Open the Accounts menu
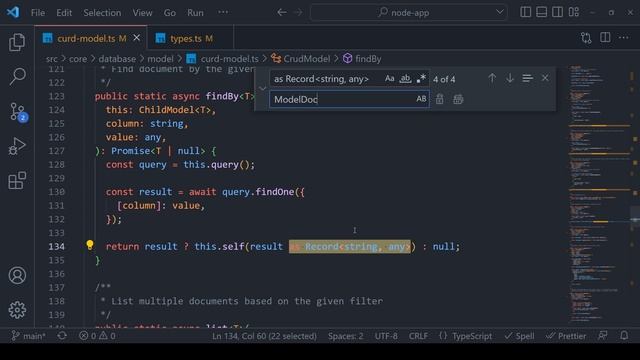 pos(17,276)
